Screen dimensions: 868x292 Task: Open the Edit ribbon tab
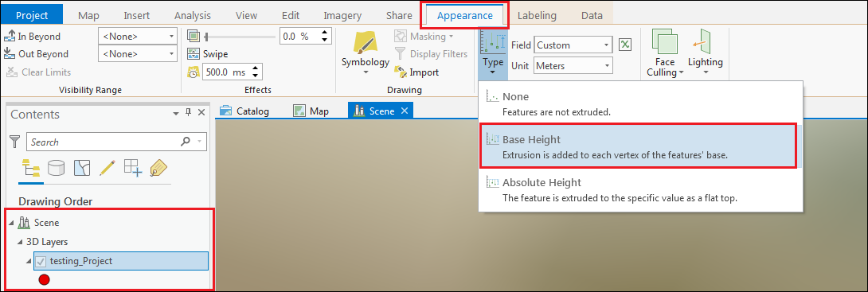click(x=291, y=15)
